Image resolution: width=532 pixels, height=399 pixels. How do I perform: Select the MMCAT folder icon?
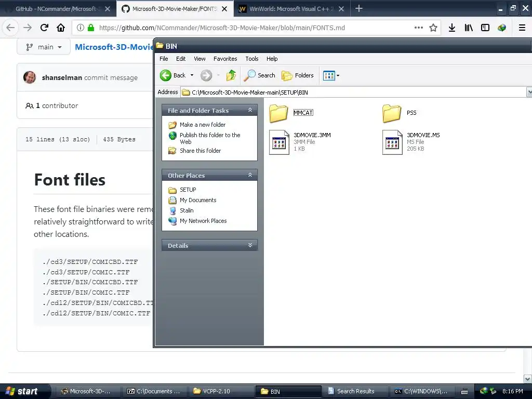tap(278, 113)
